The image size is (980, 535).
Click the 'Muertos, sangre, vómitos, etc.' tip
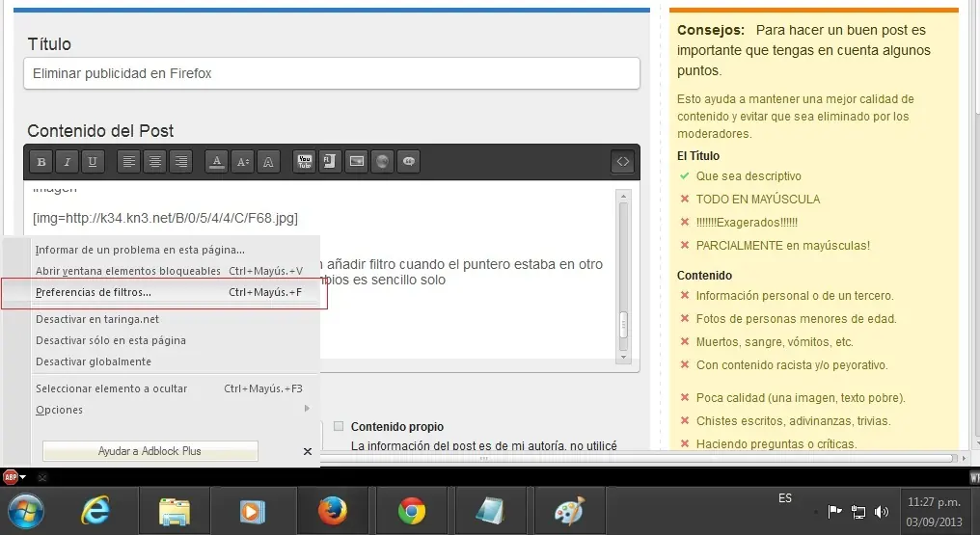(x=775, y=341)
